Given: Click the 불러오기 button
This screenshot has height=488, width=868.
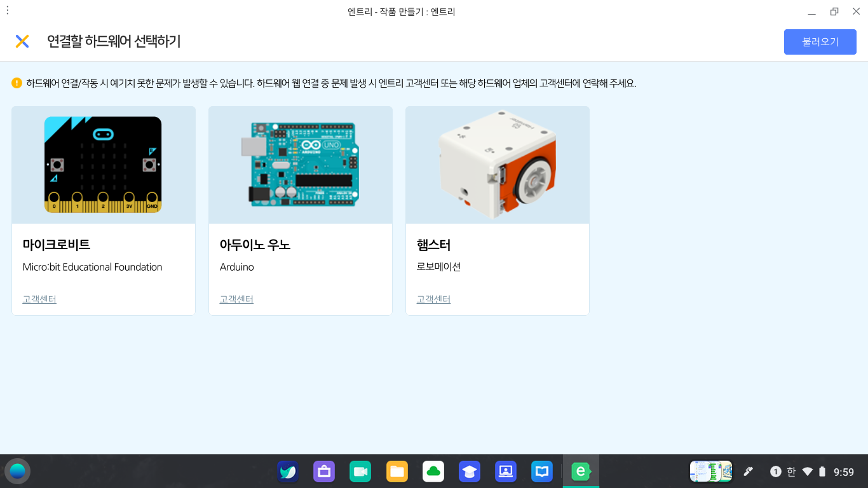Looking at the screenshot, I should tap(820, 42).
